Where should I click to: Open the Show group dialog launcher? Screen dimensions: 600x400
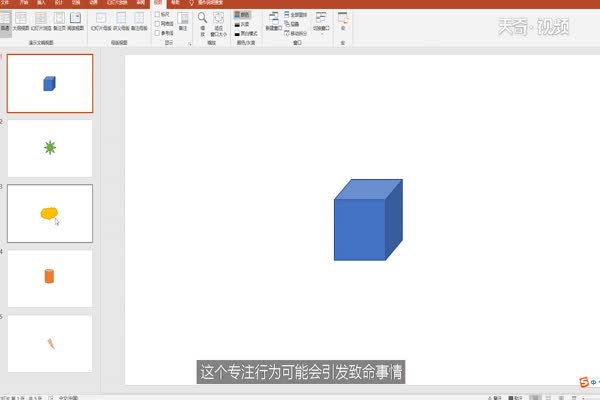(189, 44)
